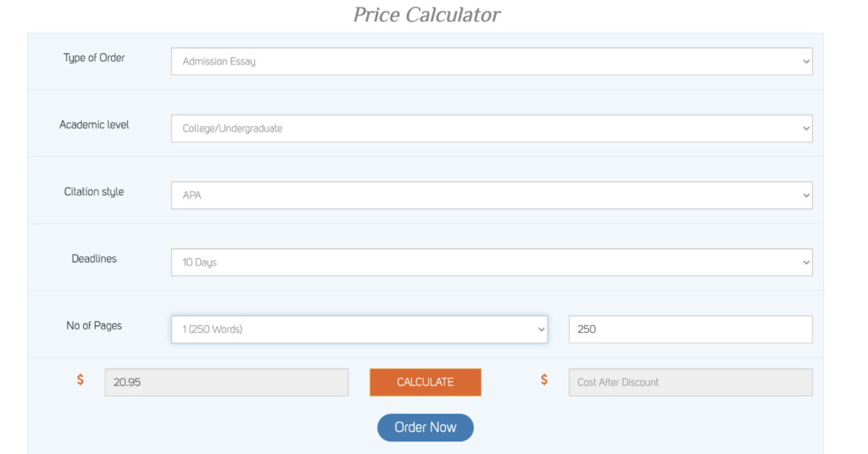Expand the Citation style dropdown showing APA
The height and width of the screenshot is (454, 868).
pyautogui.click(x=492, y=195)
